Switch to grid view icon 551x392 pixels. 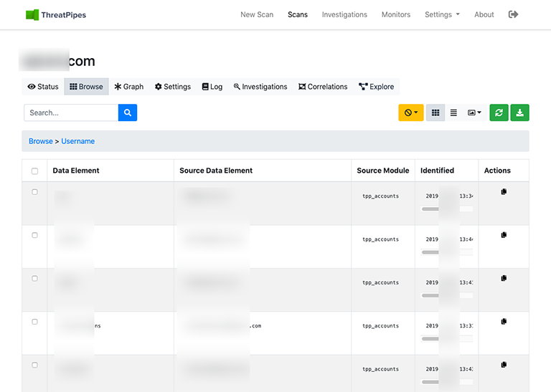tap(435, 113)
